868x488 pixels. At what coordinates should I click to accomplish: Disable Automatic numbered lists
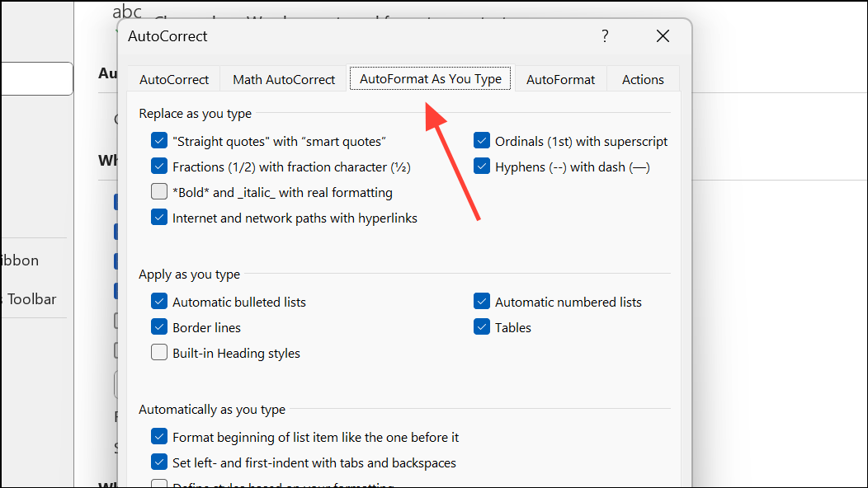pos(481,301)
